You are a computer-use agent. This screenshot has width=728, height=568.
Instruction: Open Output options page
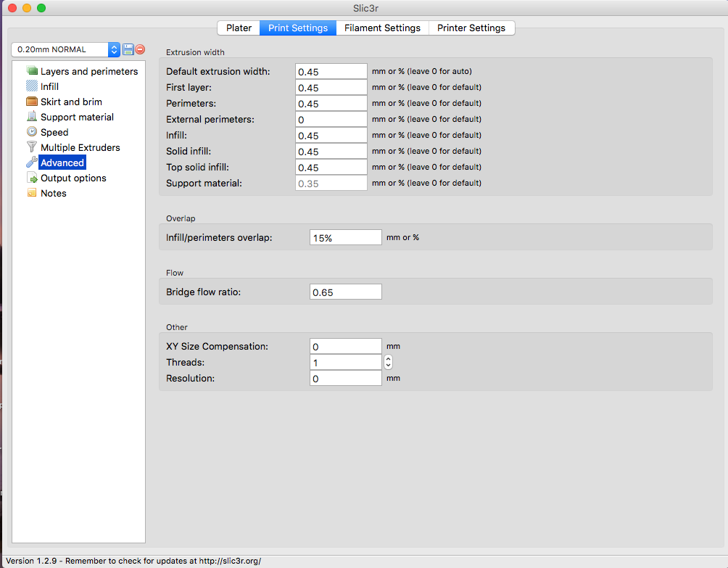tap(73, 178)
